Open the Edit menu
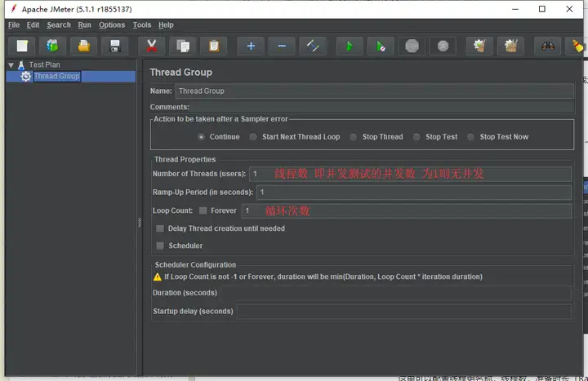 [x=33, y=25]
